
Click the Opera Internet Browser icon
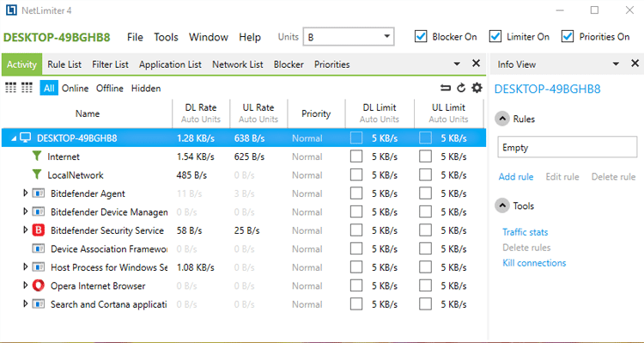point(38,285)
